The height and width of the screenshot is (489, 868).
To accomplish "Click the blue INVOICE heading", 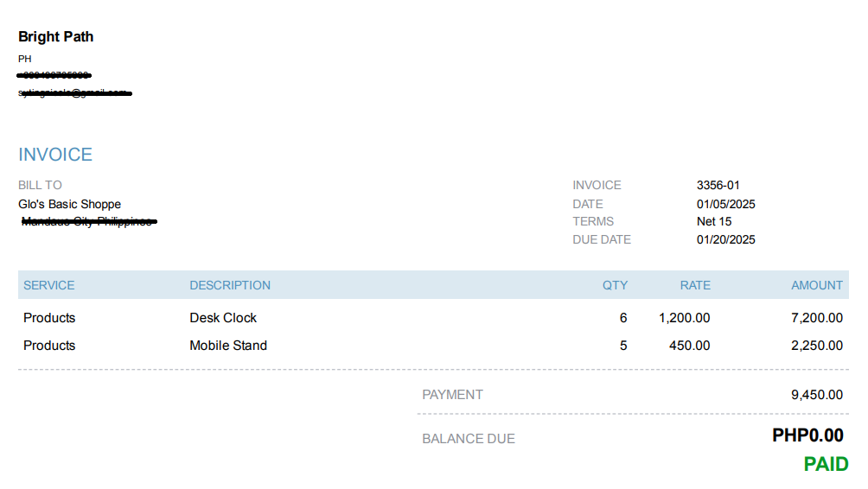I will point(55,155).
